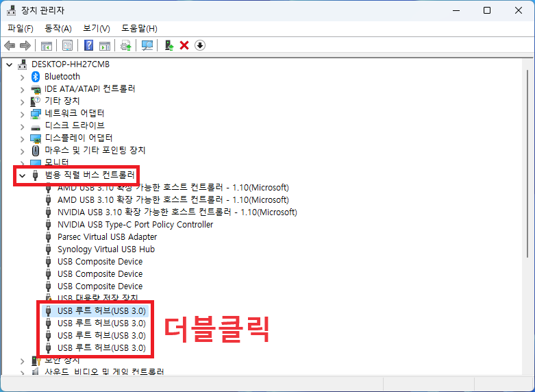Click the Disable device down-arrow icon
This screenshot has width=535, height=392.
point(200,45)
